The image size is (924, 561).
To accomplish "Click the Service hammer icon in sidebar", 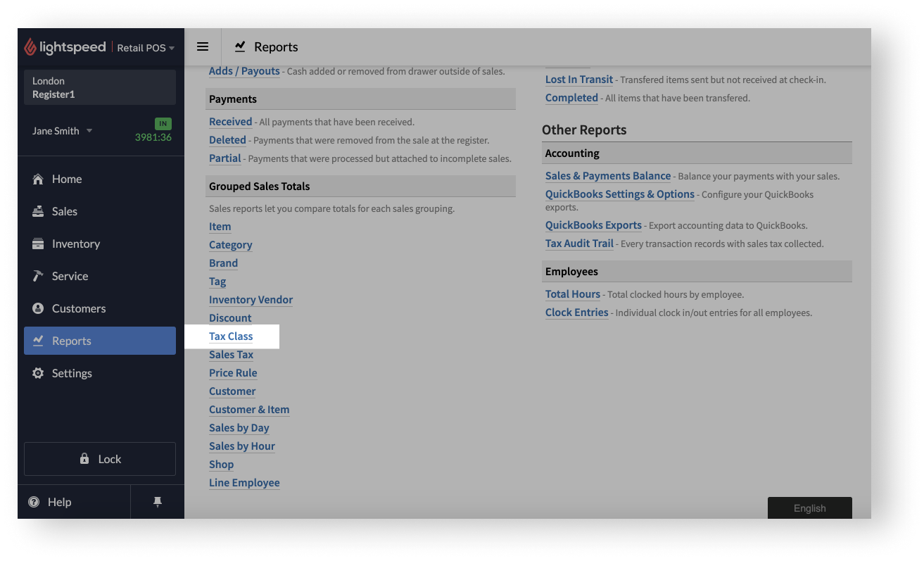I will 38,276.
